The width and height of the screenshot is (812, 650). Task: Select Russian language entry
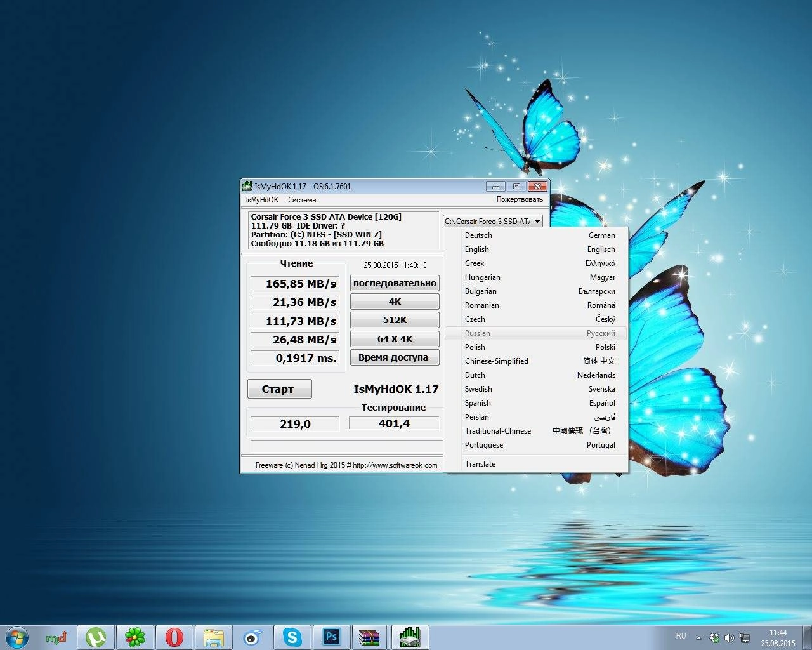pyautogui.click(x=535, y=333)
